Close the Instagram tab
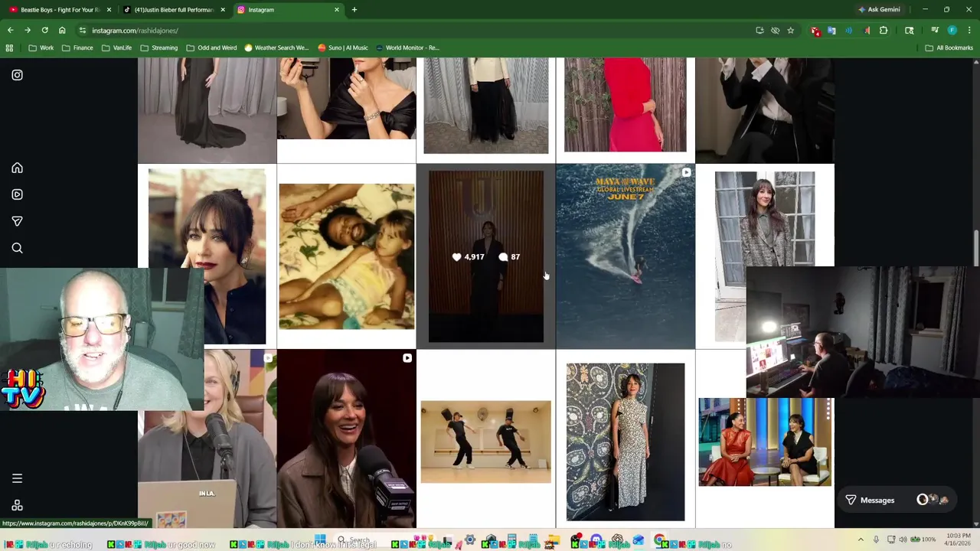 click(337, 10)
